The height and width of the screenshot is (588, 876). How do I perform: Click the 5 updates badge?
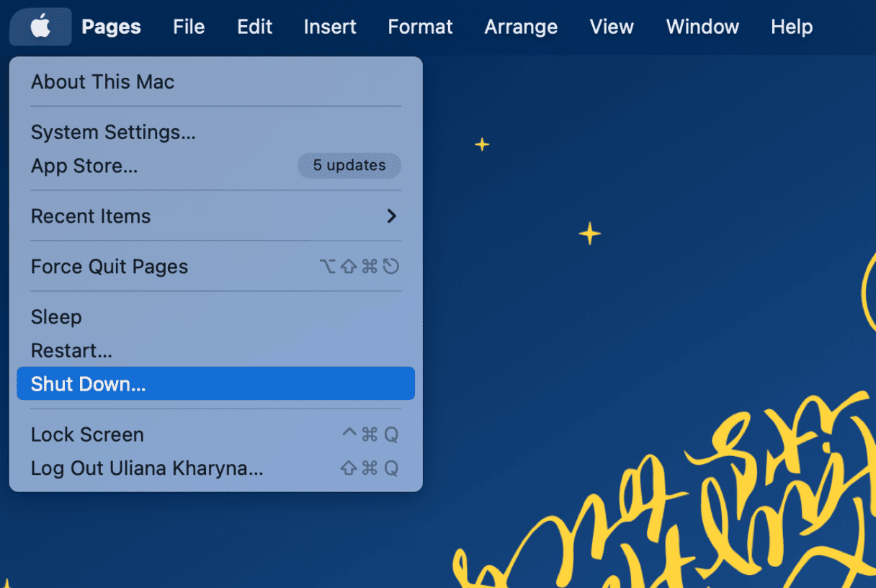pos(349,166)
